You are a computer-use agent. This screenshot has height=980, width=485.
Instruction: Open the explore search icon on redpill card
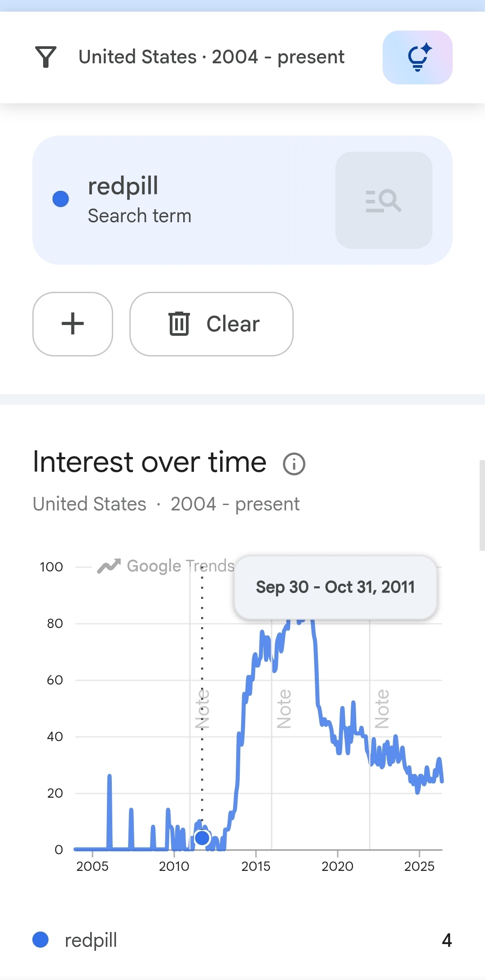pyautogui.click(x=384, y=200)
